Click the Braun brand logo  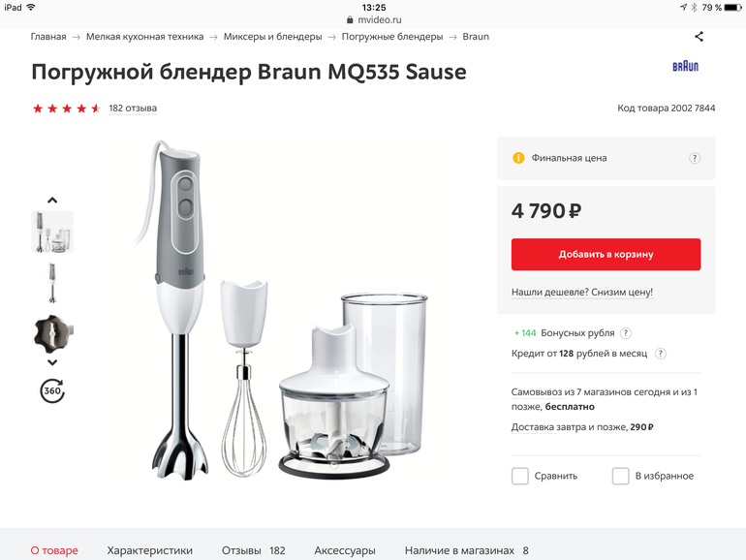(x=685, y=67)
